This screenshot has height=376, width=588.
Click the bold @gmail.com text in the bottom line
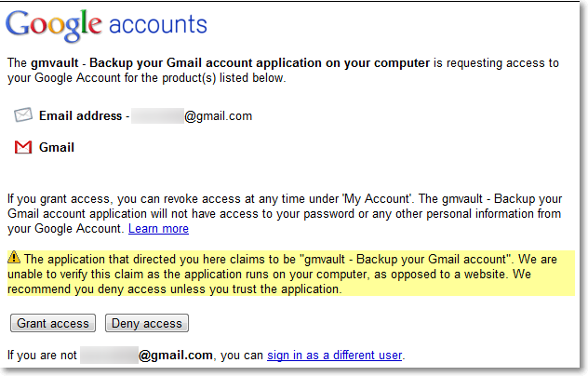(177, 355)
